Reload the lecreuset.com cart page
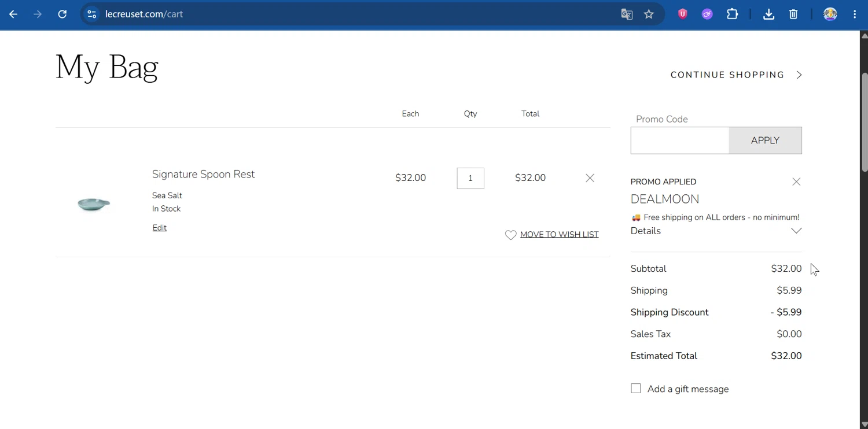The width and height of the screenshot is (868, 429). pyautogui.click(x=62, y=14)
